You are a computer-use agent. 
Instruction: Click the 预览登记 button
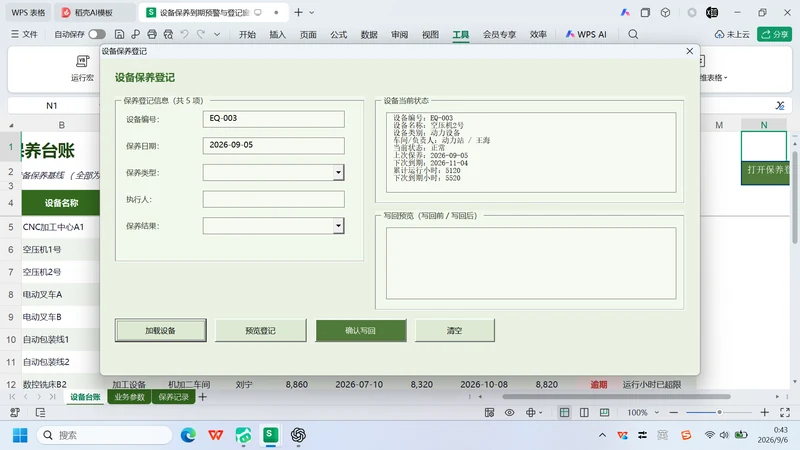pos(261,331)
